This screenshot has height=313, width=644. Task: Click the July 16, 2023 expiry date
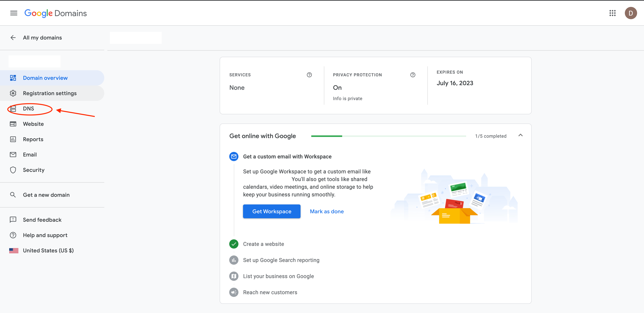(x=455, y=83)
